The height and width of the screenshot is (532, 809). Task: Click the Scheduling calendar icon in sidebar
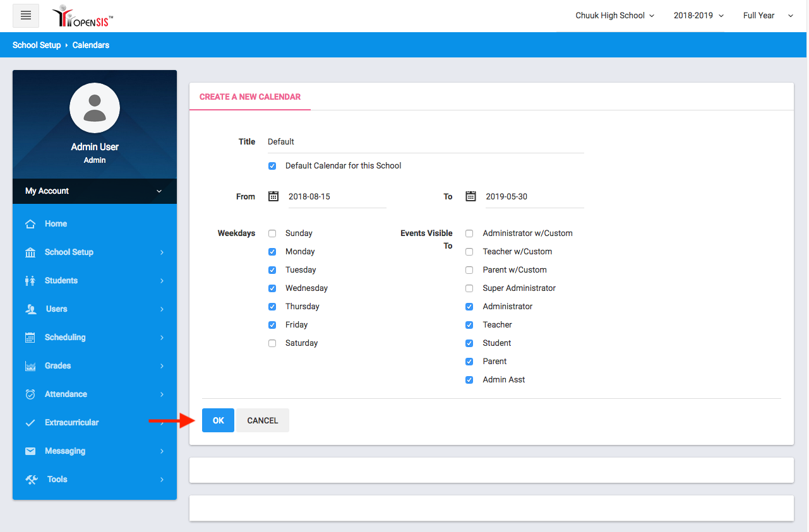pyautogui.click(x=30, y=338)
